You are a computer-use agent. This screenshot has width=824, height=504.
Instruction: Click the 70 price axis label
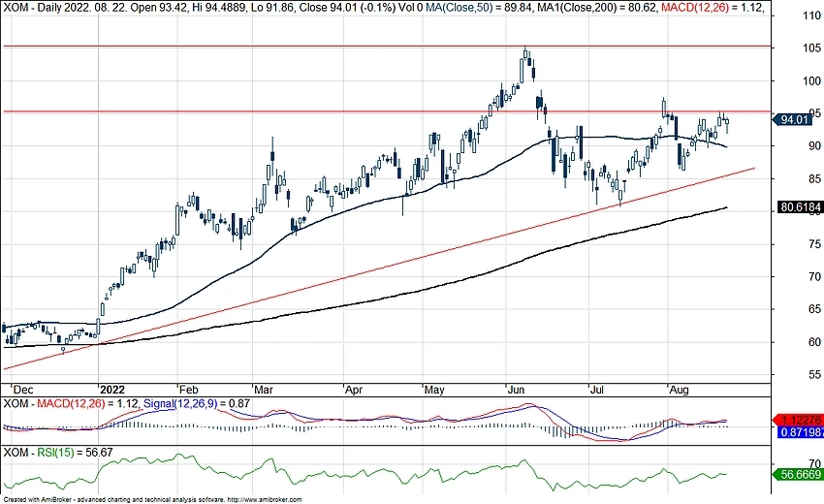tap(814, 277)
